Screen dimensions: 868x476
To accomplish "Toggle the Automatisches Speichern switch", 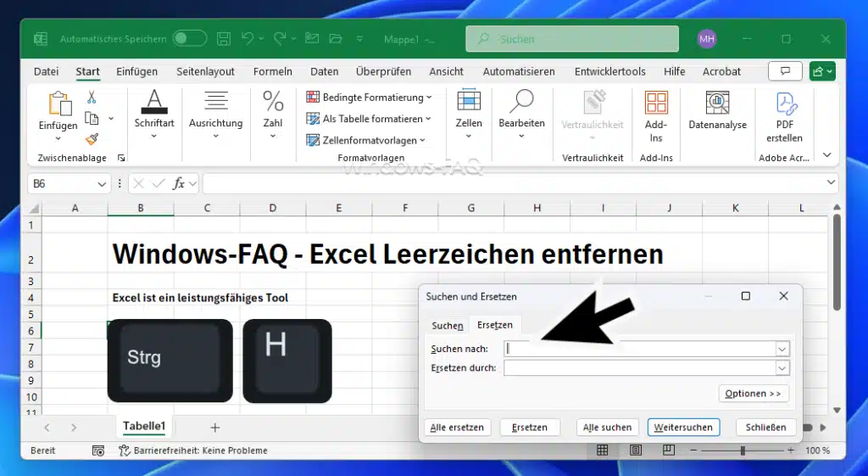I will (189, 39).
